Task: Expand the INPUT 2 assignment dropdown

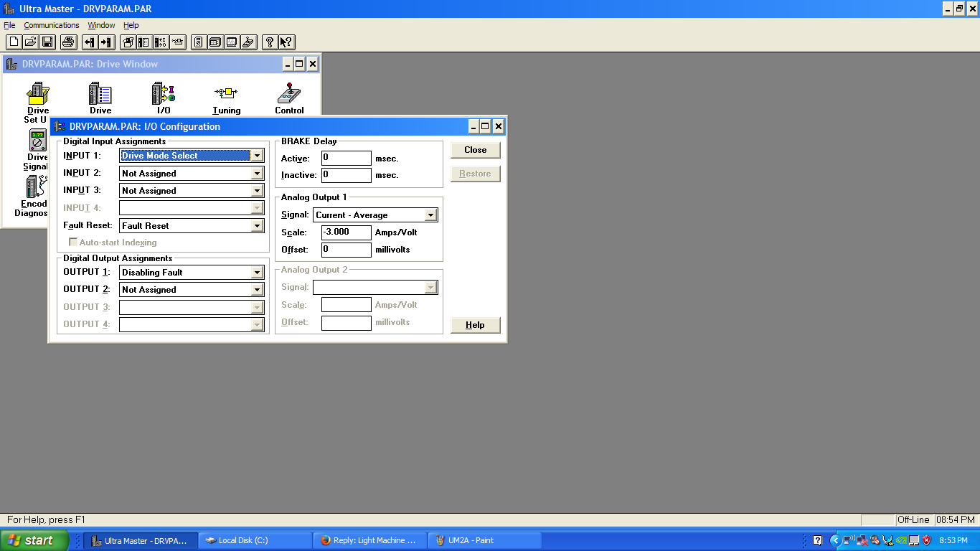Action: pos(257,173)
